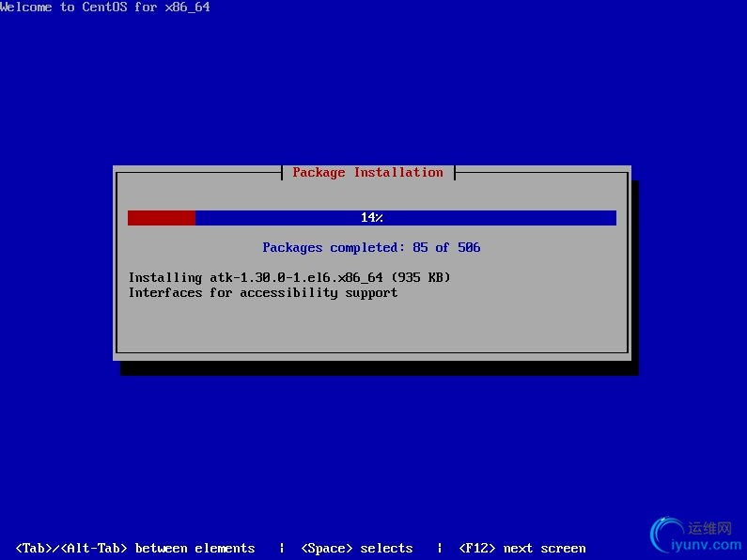Click the 14% installation progress bar
Viewport: 747px width, 560px height.
pos(371,218)
